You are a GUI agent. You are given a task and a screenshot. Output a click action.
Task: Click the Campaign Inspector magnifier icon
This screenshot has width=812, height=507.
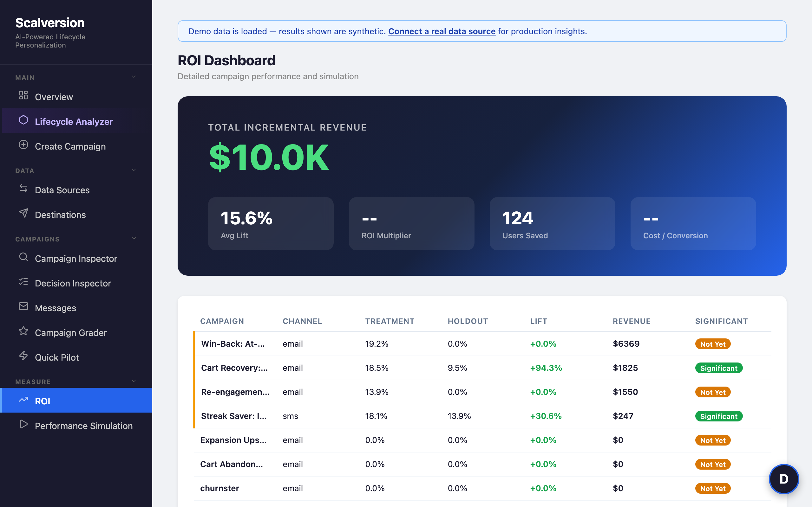click(23, 257)
